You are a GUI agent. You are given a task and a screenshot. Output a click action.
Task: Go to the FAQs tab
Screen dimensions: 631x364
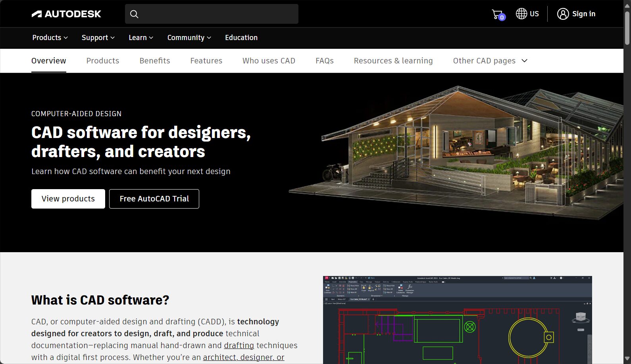click(325, 61)
